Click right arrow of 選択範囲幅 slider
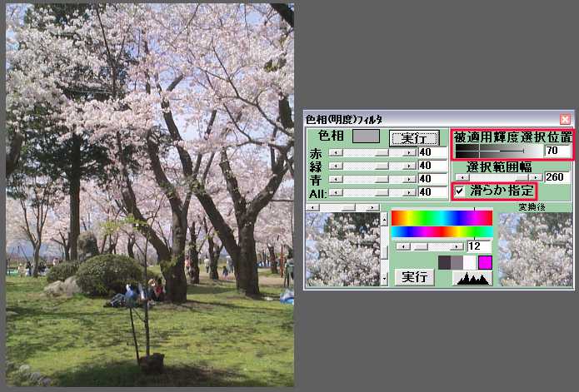Viewport: 579px width, 392px height. pos(537,177)
